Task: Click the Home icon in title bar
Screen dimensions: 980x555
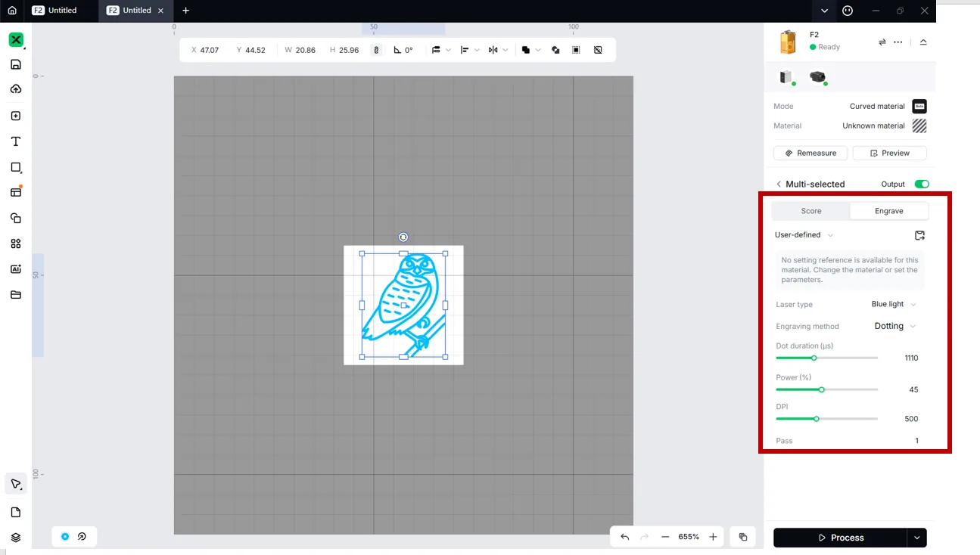Action: pyautogui.click(x=12, y=11)
